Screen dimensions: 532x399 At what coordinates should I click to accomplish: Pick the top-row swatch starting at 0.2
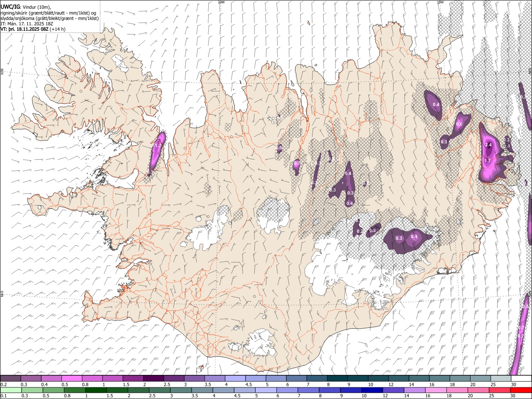pos(10,379)
